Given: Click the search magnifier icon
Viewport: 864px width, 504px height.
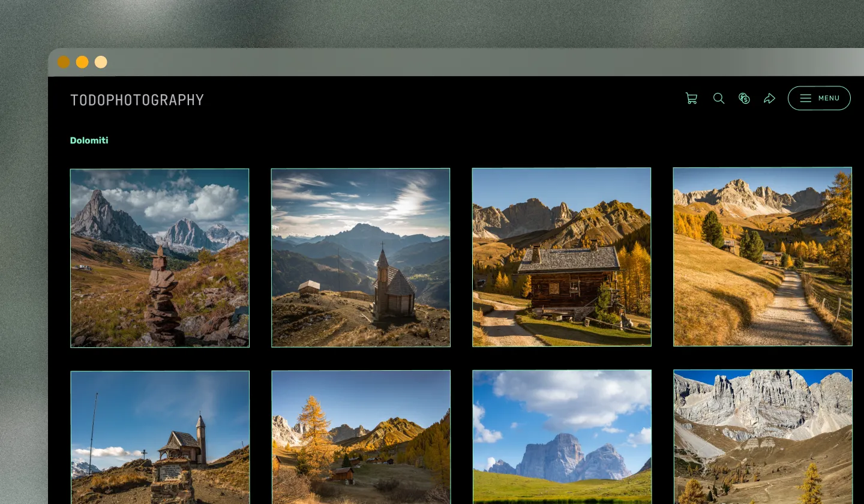Looking at the screenshot, I should coord(718,98).
